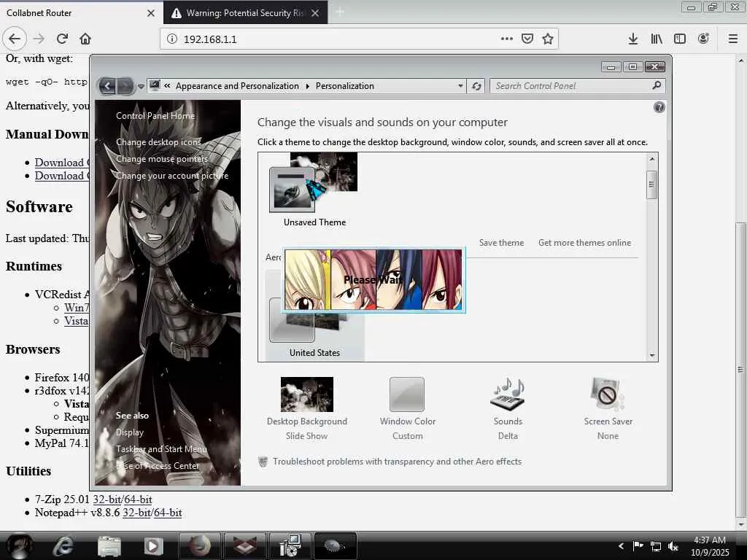Open the Firefox home page
747x560 pixels.
pyautogui.click(x=85, y=39)
